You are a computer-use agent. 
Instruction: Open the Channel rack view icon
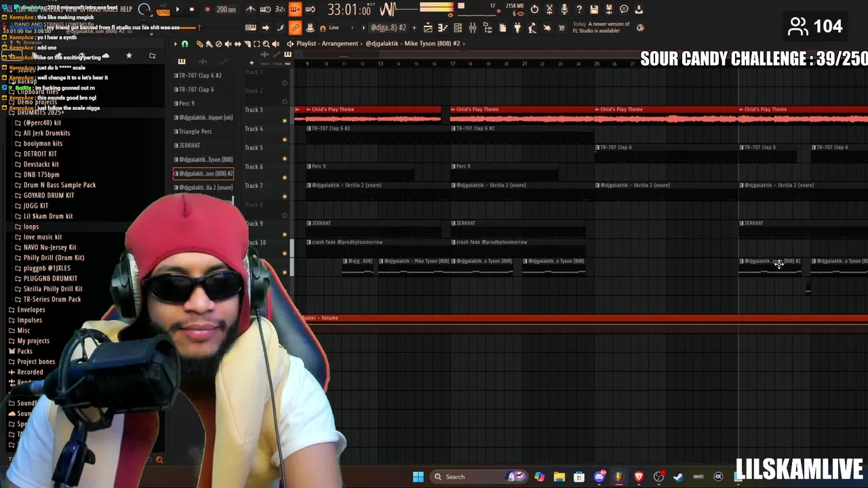click(458, 28)
